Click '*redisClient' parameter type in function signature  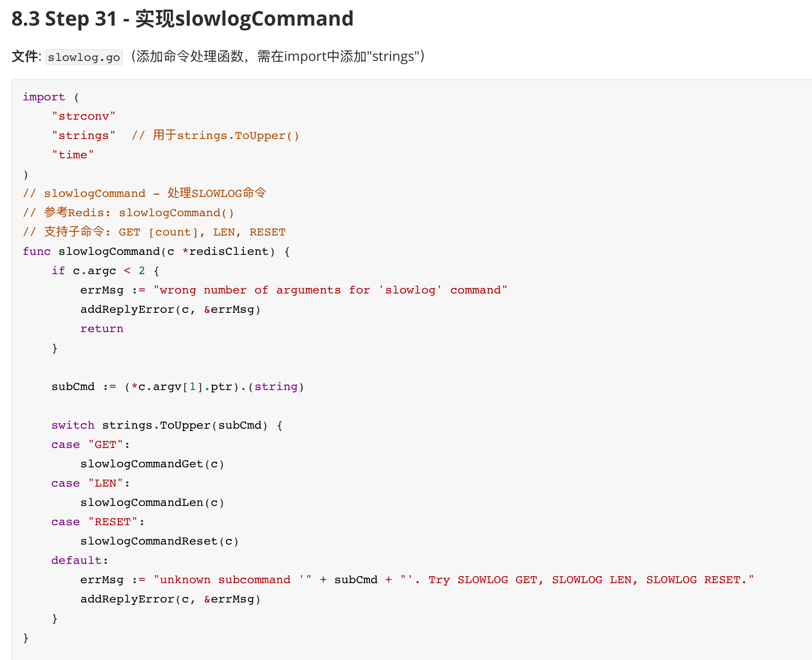225,251
